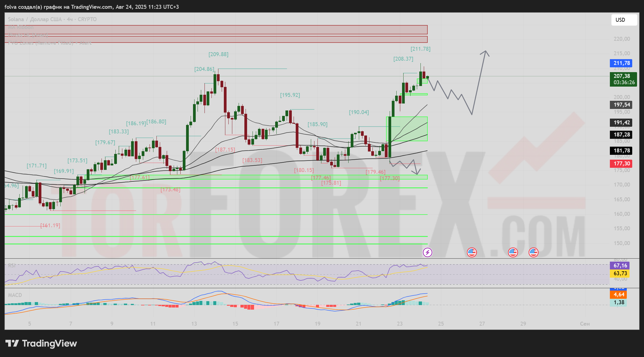
Task: Click the yellow 63,73 RSI value label
Action: 620,273
